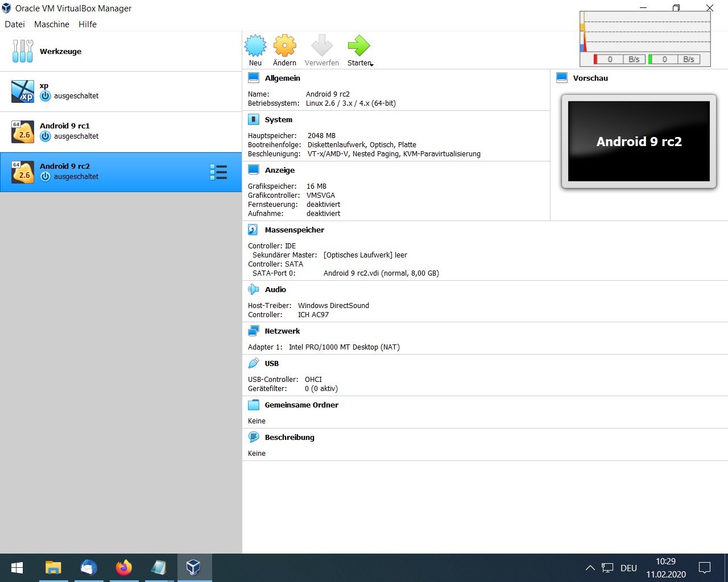The width and height of the screenshot is (728, 582).
Task: Click the '2048 MB' Hauptspeicher value
Action: [x=321, y=135]
